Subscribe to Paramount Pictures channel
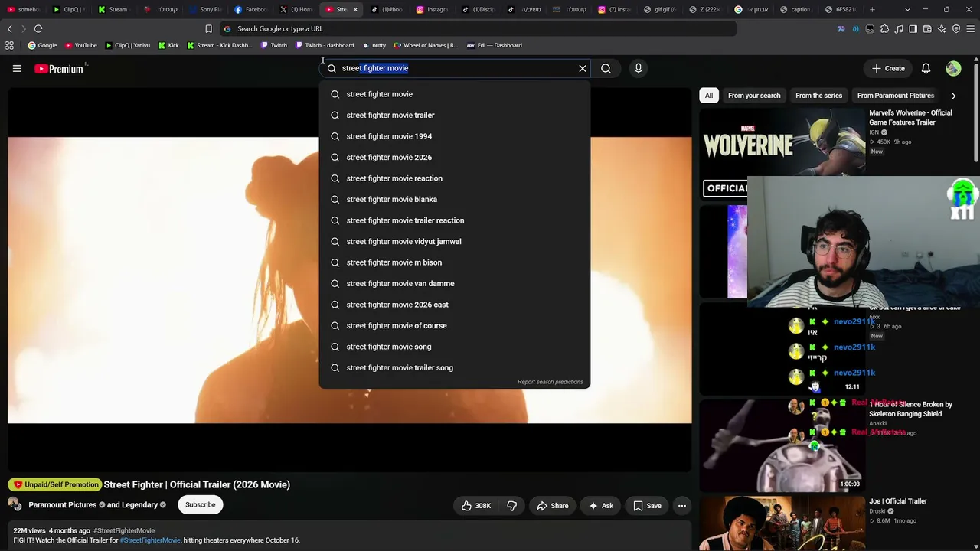The image size is (980, 551). pyautogui.click(x=200, y=504)
